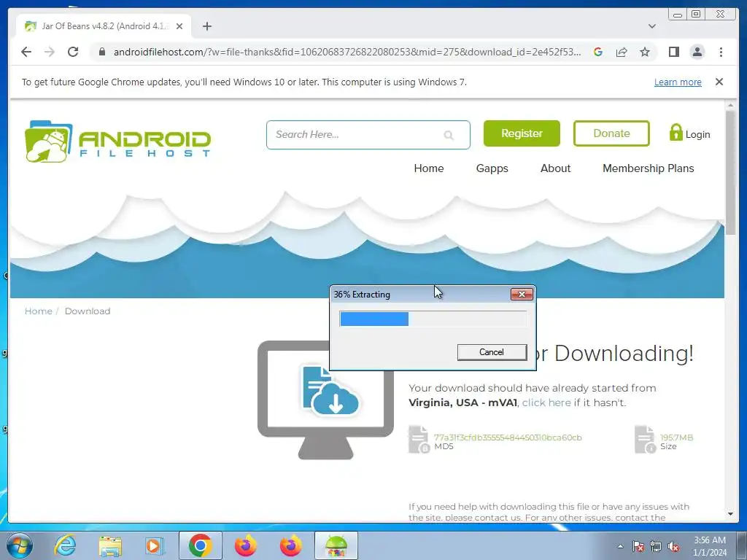Click the scrollbar up arrow
The height and width of the screenshot is (560, 747).
point(730,105)
